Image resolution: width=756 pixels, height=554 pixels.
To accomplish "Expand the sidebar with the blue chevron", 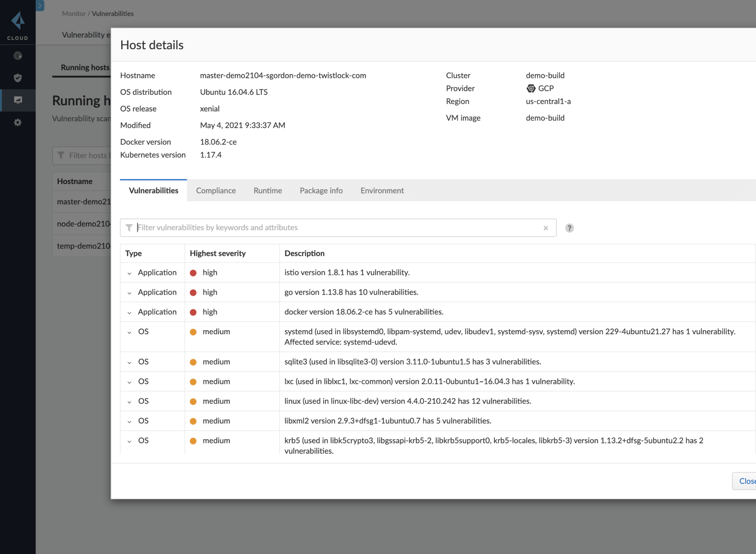I will 40,6.
